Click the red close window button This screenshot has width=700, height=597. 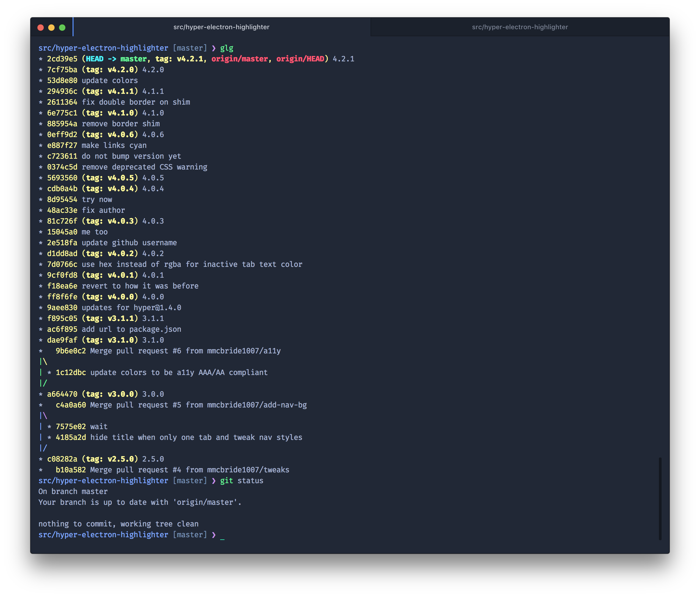point(41,28)
